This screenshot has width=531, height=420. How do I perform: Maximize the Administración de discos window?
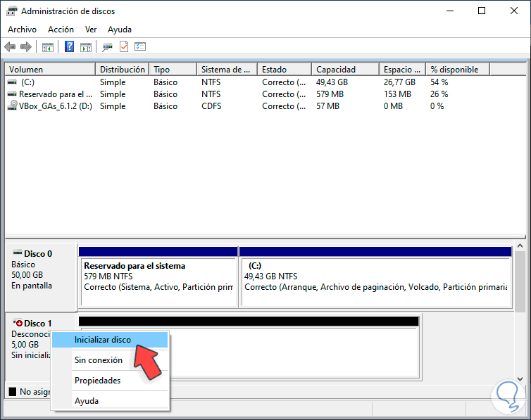click(482, 11)
